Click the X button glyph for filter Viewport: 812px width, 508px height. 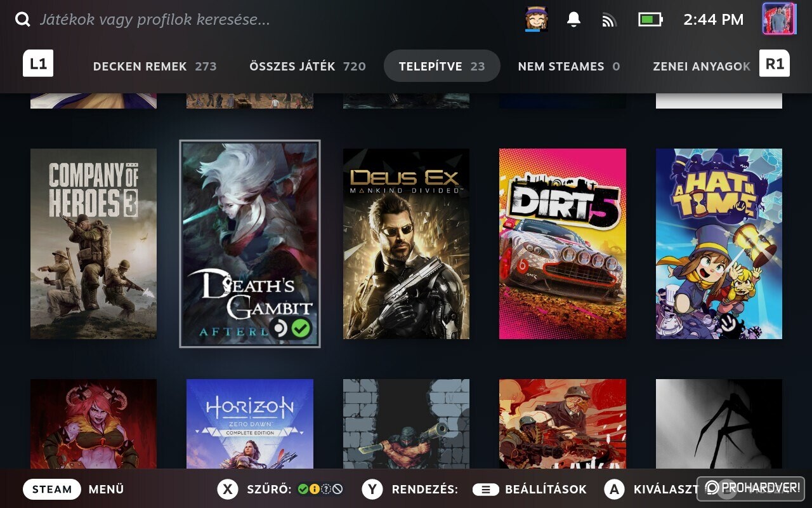click(228, 489)
